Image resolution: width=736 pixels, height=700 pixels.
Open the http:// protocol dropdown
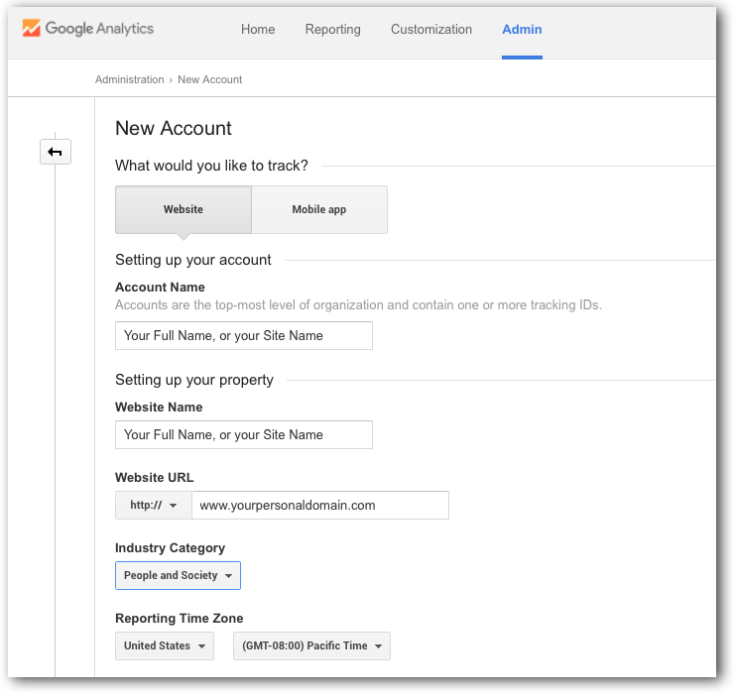coord(154,506)
